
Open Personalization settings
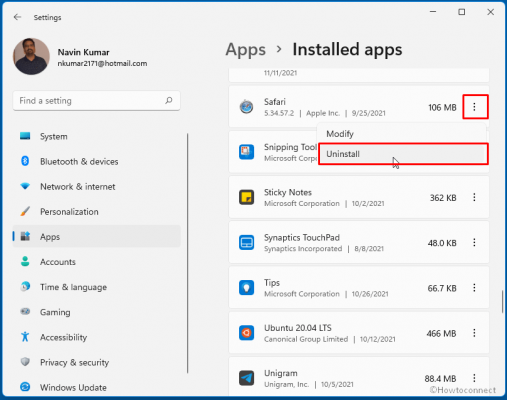(x=97, y=211)
